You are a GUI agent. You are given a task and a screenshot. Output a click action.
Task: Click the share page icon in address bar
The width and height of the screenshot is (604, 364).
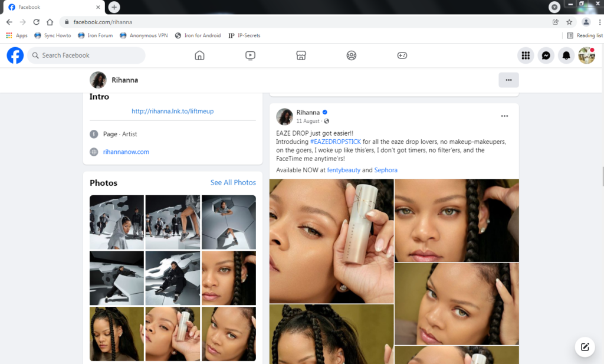click(x=556, y=22)
